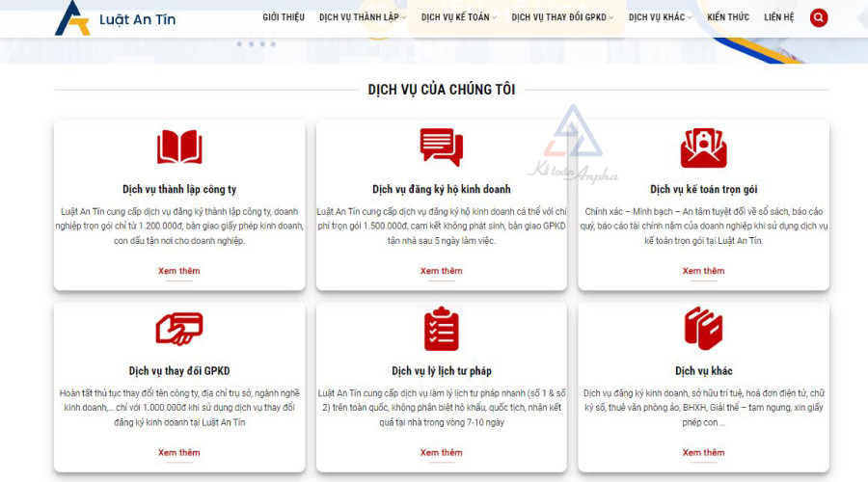The image size is (868, 482).
Task: Expand the Dịch Vụ Khác dropdown menu
Action: [661, 17]
